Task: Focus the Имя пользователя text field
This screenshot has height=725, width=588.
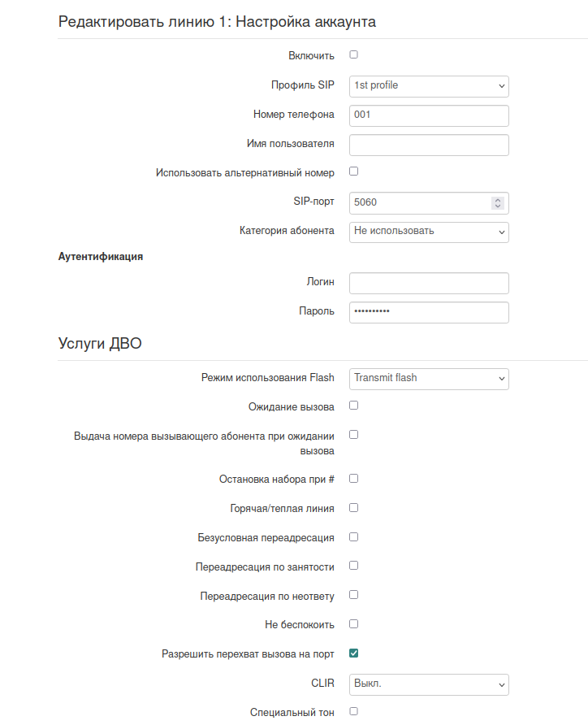Action: (429, 145)
